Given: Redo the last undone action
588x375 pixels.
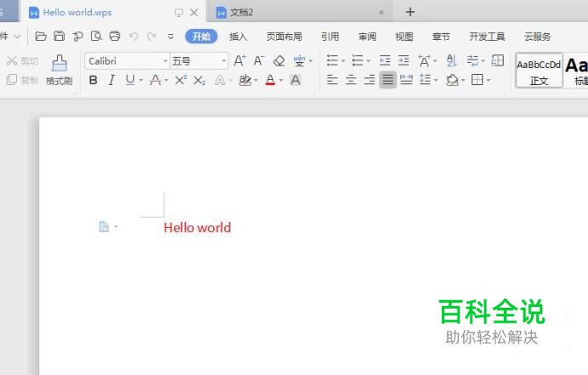Looking at the screenshot, I should (151, 37).
